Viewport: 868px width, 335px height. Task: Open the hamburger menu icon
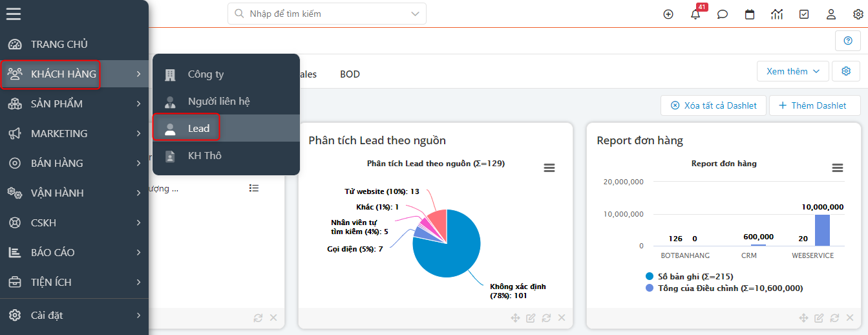[14, 14]
